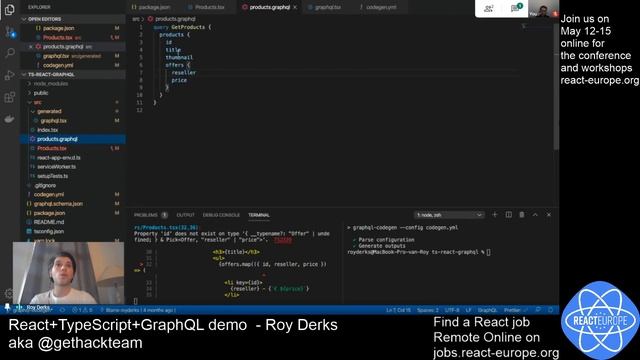Add a new terminal with the plus icon
This screenshot has width=640, height=360.
pos(495,215)
